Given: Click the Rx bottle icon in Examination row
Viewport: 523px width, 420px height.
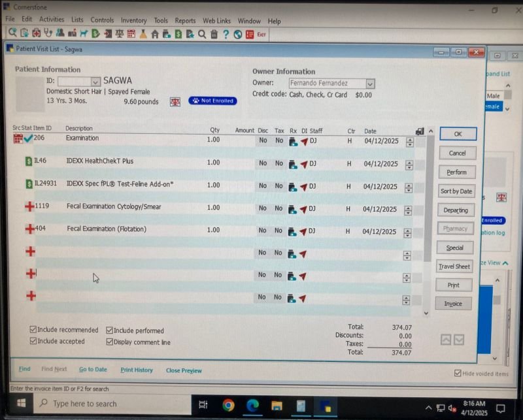Looking at the screenshot, I should coord(293,142).
